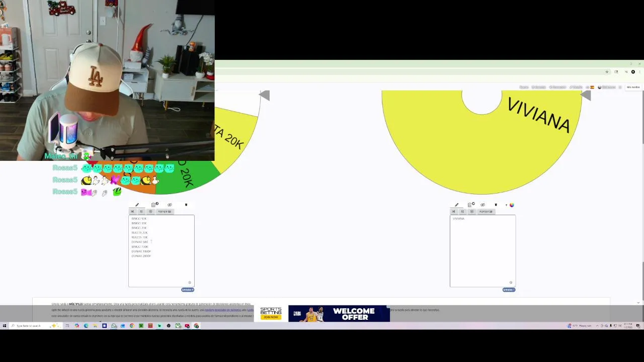Open the Spanish flag language selector
644x362 pixels.
(x=592, y=87)
